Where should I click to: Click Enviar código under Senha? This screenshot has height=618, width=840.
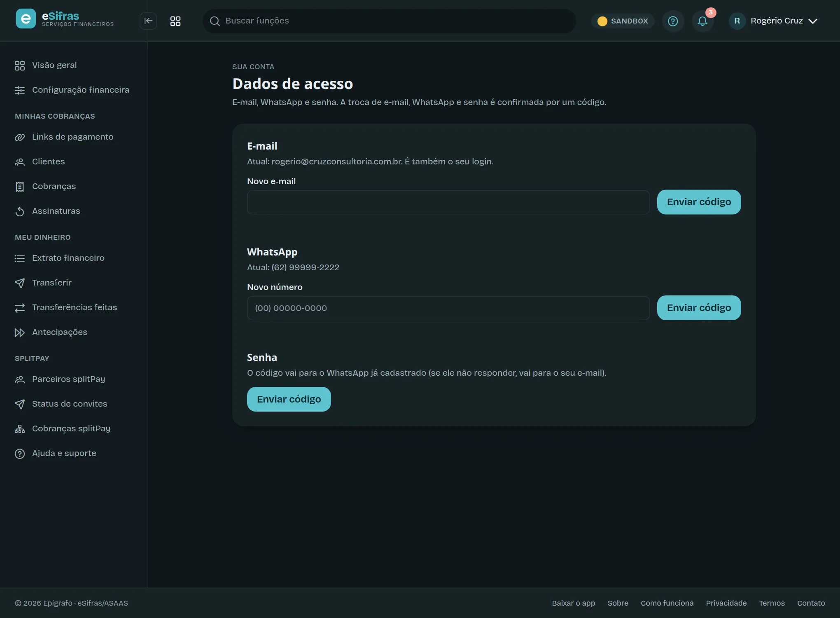(289, 399)
